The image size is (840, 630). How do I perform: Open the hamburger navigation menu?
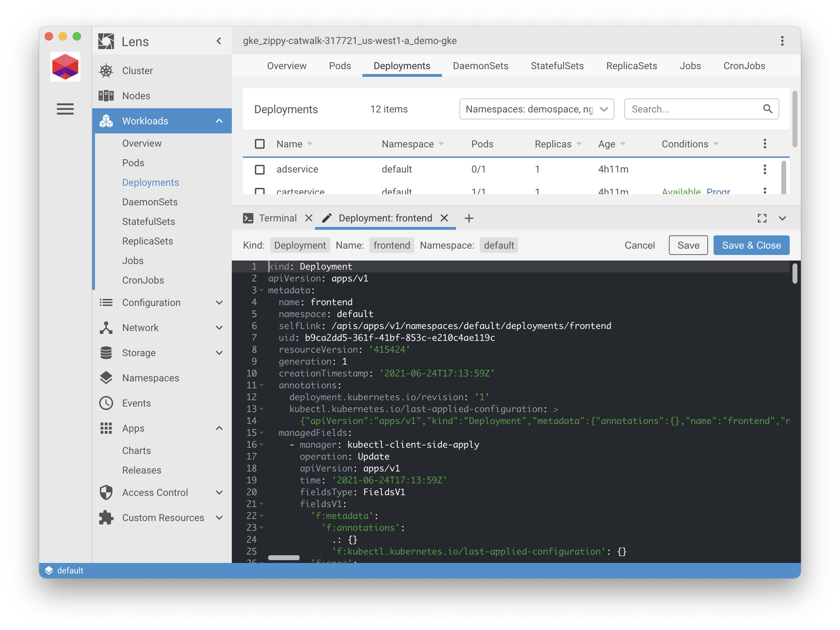(65, 109)
